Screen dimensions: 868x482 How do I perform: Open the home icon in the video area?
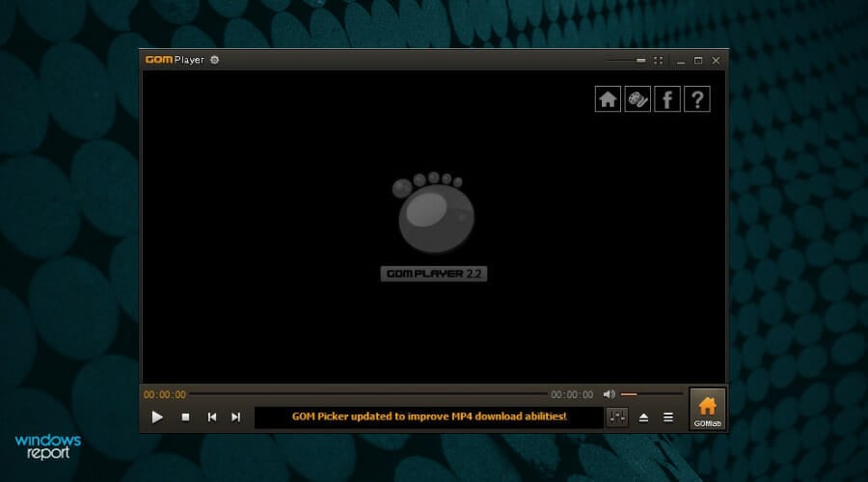click(x=608, y=99)
